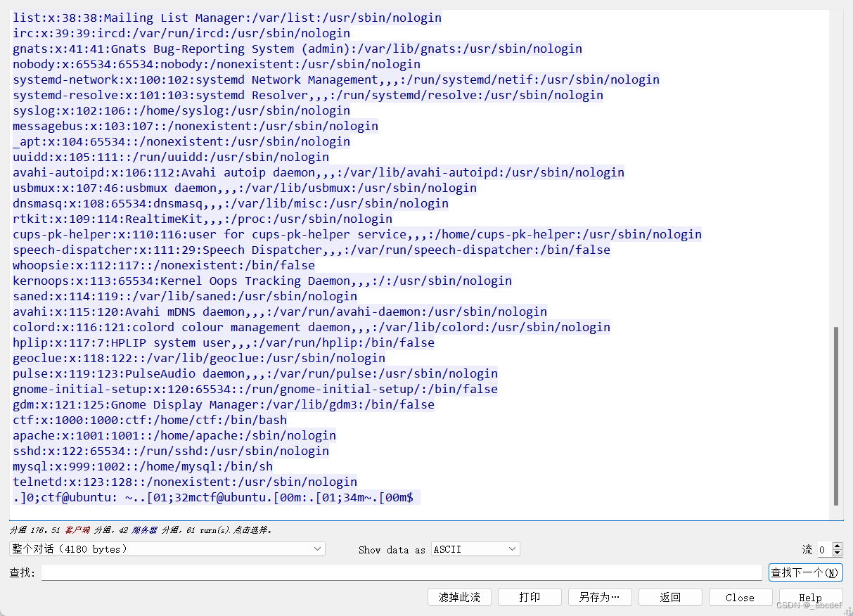Click the syslog:x:102:106 line
The width and height of the screenshot is (853, 616).
[x=181, y=110]
